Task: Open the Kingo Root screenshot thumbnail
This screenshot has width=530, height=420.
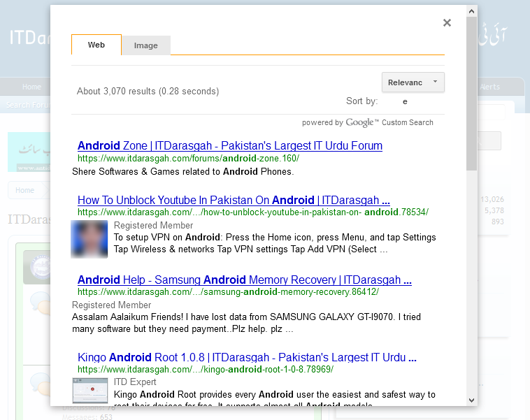Action: pyautogui.click(x=90, y=391)
